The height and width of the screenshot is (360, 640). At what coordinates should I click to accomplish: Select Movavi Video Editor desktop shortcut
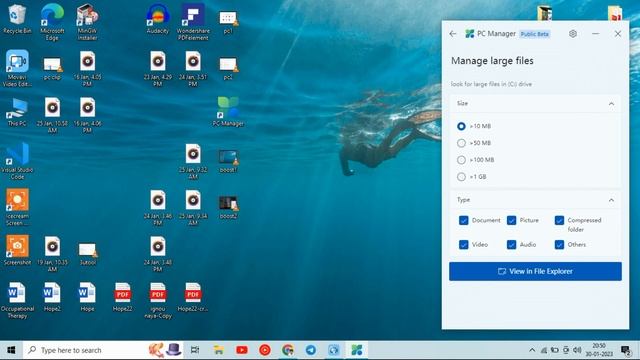[17, 69]
